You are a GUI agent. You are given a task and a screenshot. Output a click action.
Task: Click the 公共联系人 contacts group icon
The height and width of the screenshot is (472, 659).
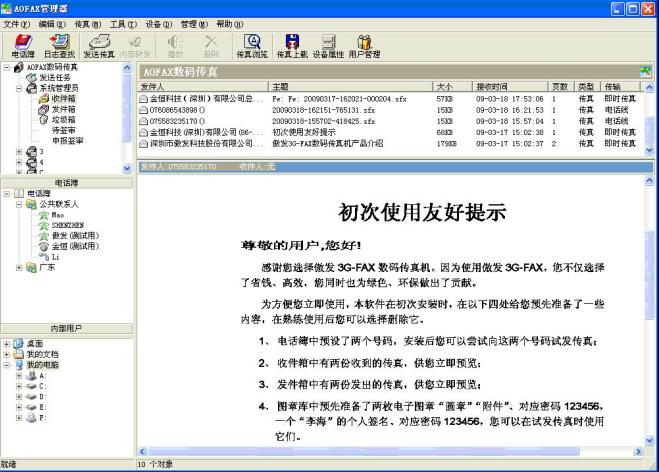point(32,204)
